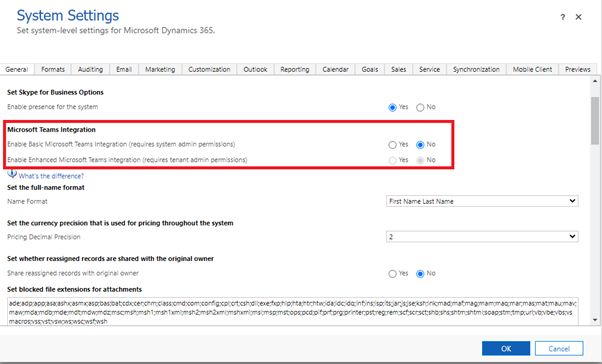This screenshot has width=602, height=364.
Task: Switch to the Auditing tab
Action: click(90, 69)
